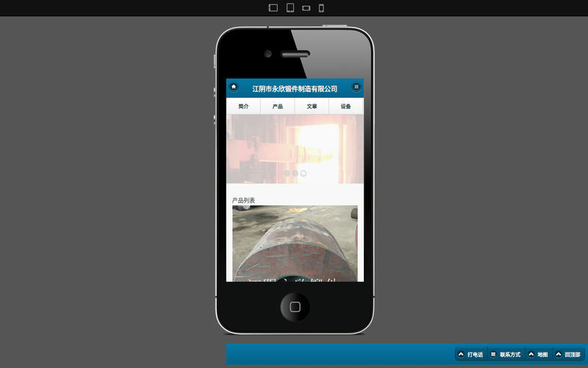Click the forging furnace banner image
Image resolution: width=588 pixels, height=368 pixels.
(x=295, y=149)
